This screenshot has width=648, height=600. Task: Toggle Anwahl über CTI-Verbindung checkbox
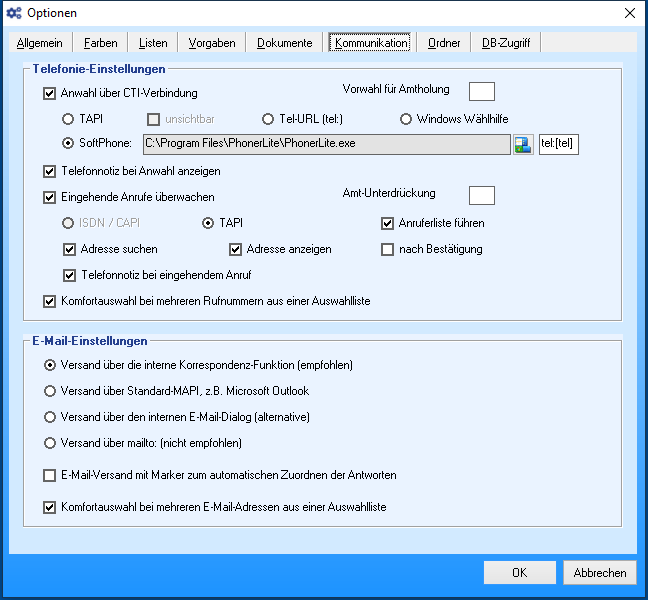pos(50,94)
